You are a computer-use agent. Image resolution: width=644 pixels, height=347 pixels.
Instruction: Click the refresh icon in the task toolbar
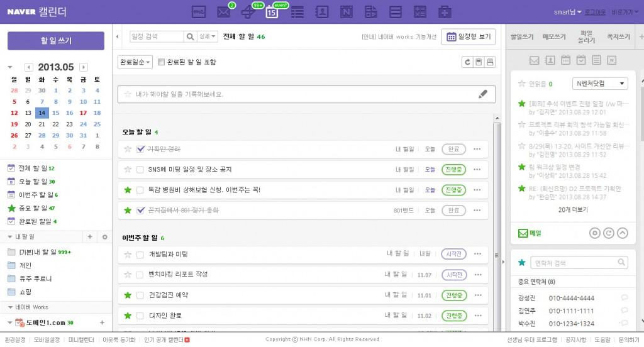click(467, 62)
